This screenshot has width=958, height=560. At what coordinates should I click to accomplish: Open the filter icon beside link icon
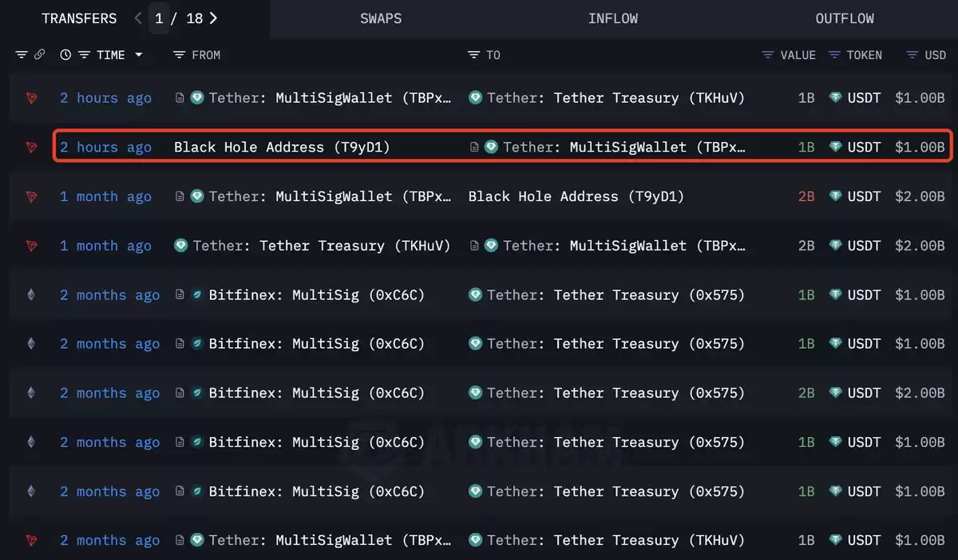point(22,55)
